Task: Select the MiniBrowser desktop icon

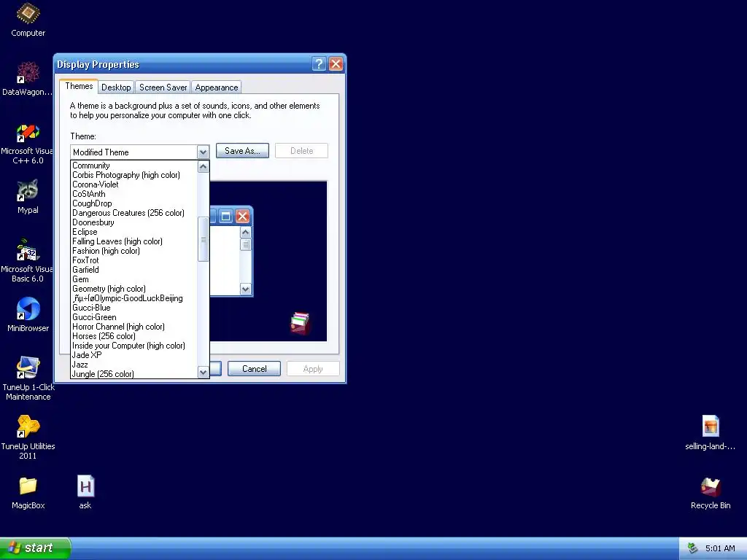Action: [x=28, y=315]
